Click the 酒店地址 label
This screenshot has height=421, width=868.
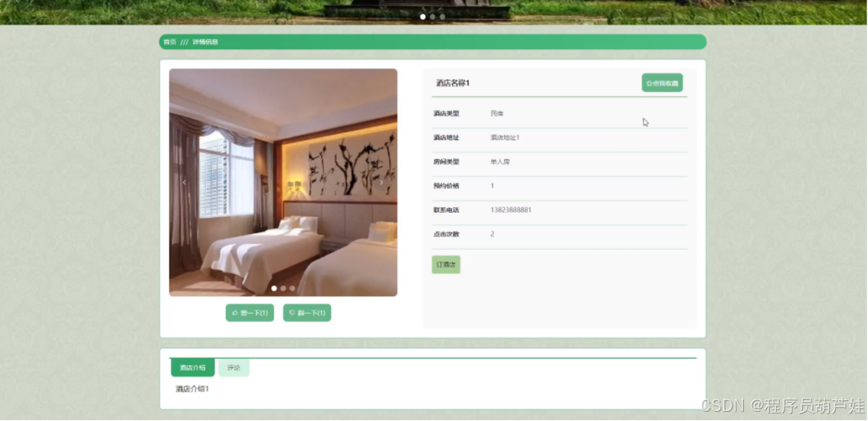(446, 137)
